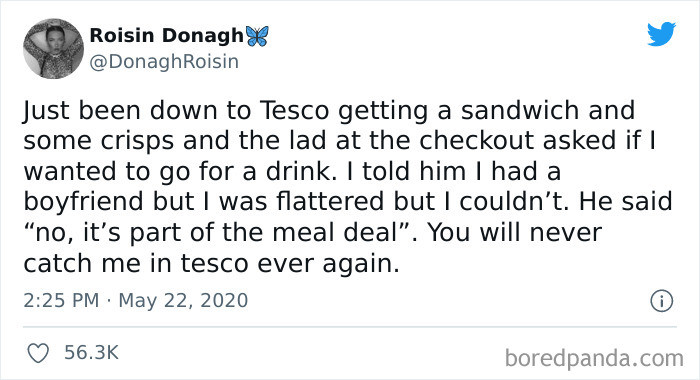Viewport: 700px width, 380px height.
Task: Click "catch me in tesco" final line
Action: (135, 263)
